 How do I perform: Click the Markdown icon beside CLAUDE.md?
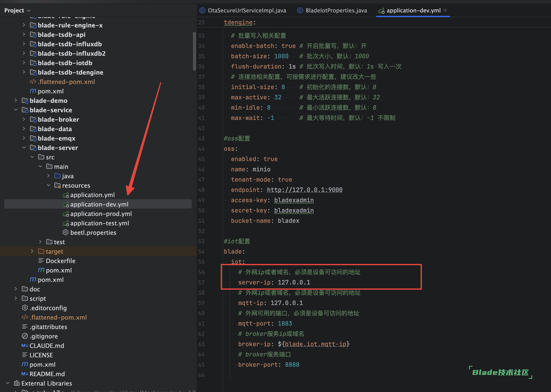(x=25, y=346)
